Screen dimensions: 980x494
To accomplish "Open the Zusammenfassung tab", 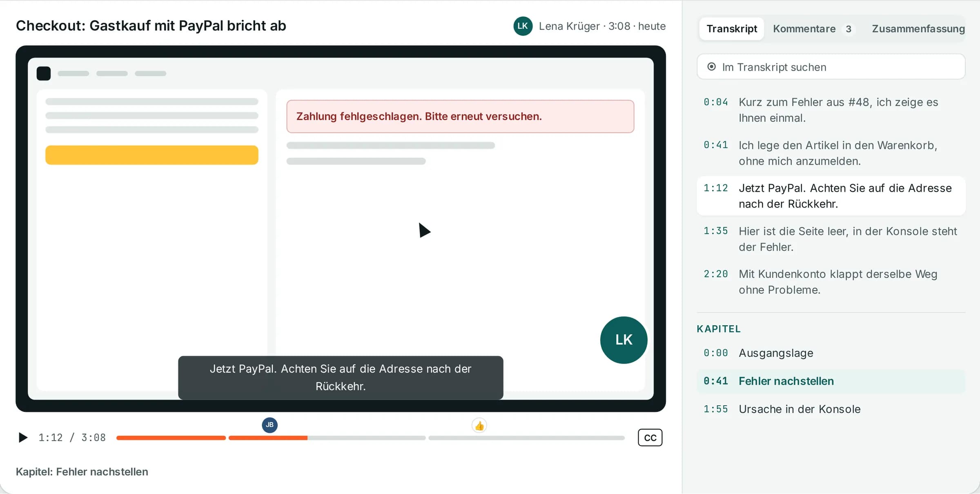I will 918,29.
